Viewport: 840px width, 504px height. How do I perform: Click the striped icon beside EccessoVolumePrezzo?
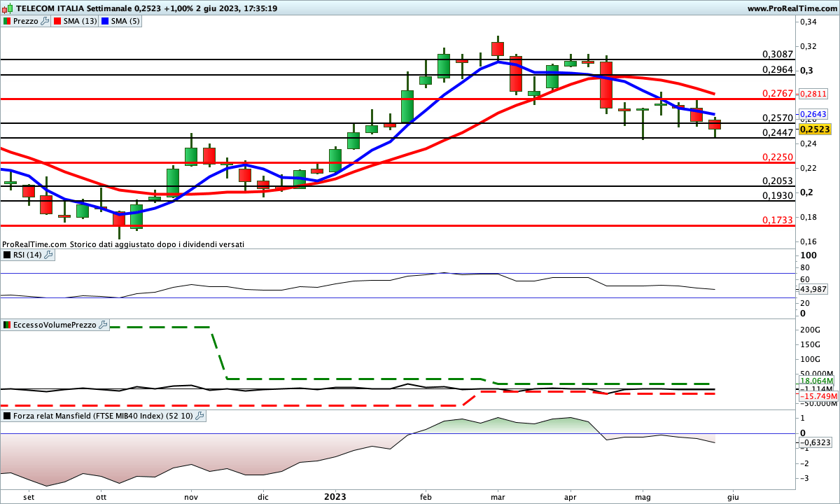pos(7,325)
